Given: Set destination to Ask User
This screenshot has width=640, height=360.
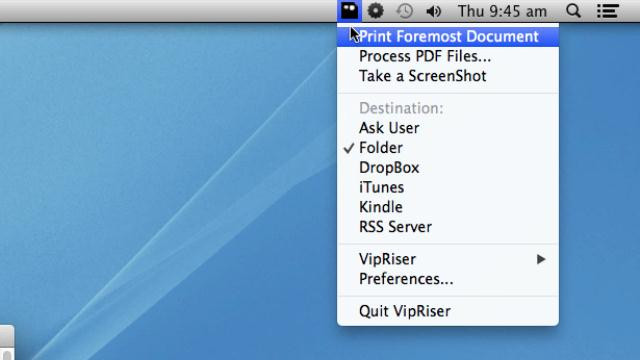Looking at the screenshot, I should point(448,128).
